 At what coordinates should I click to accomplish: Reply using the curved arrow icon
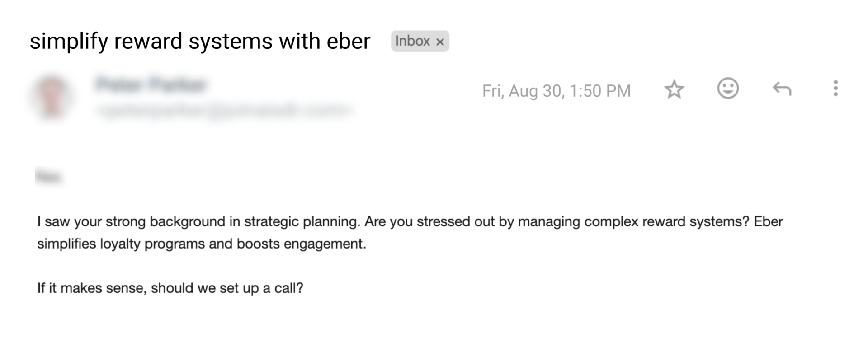[782, 89]
